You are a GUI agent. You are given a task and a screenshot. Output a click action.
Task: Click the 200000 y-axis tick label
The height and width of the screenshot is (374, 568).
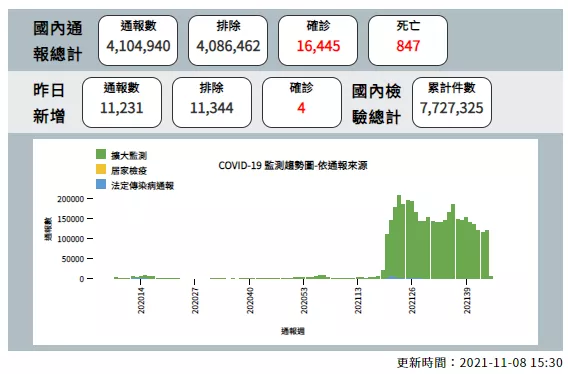(x=70, y=199)
